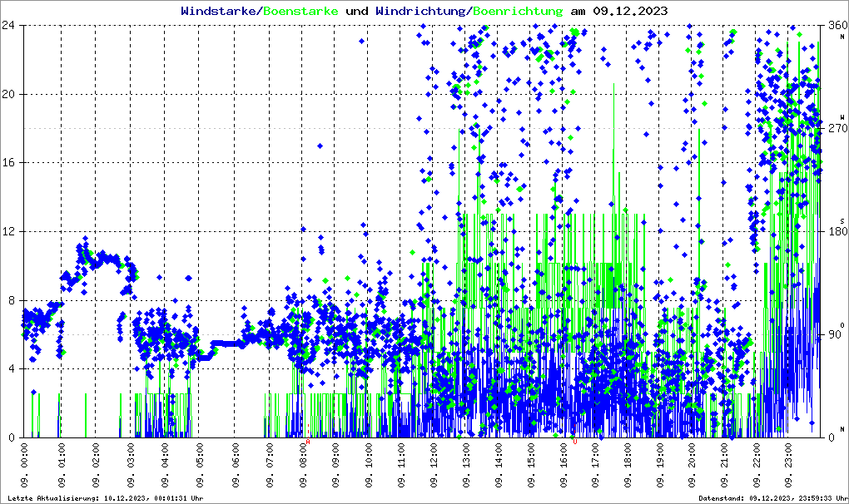Click the blue 'Windrichtung' title word
This screenshot has height=504, width=849.
coord(420,11)
